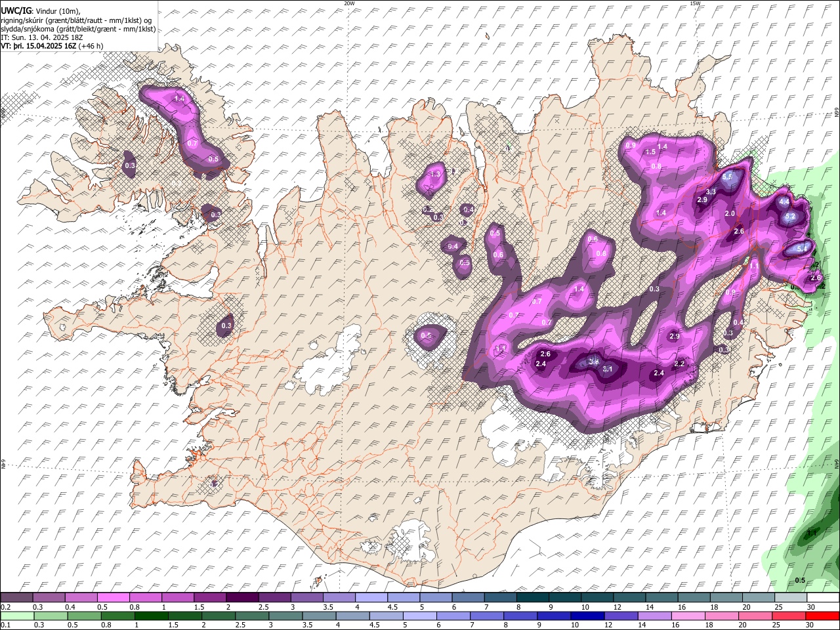
Task: Pick the light purple rain swatch between 14 and 16
Action: pyautogui.click(x=655, y=616)
